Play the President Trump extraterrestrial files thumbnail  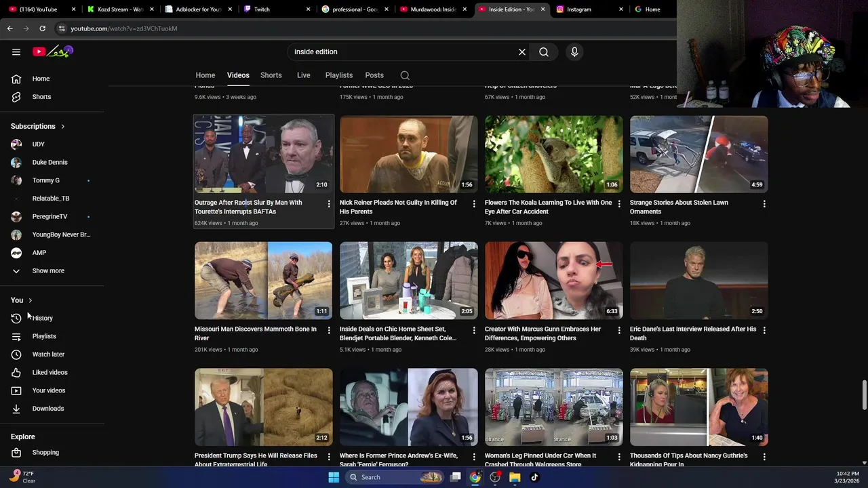tap(264, 407)
